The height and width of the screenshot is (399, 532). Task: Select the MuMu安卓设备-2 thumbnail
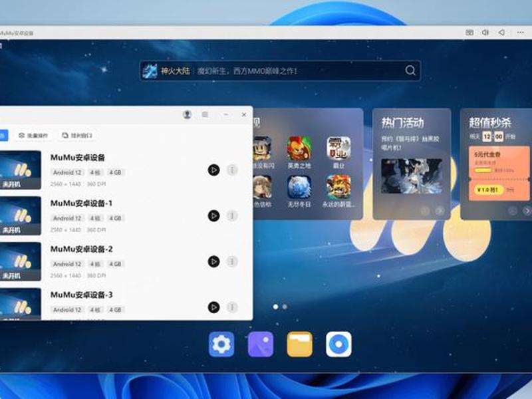(x=21, y=261)
